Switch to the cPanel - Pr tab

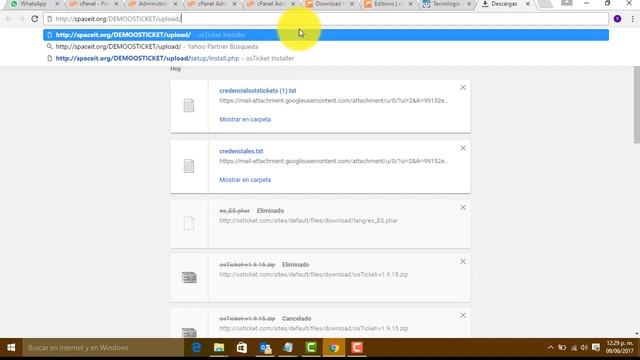click(93, 4)
